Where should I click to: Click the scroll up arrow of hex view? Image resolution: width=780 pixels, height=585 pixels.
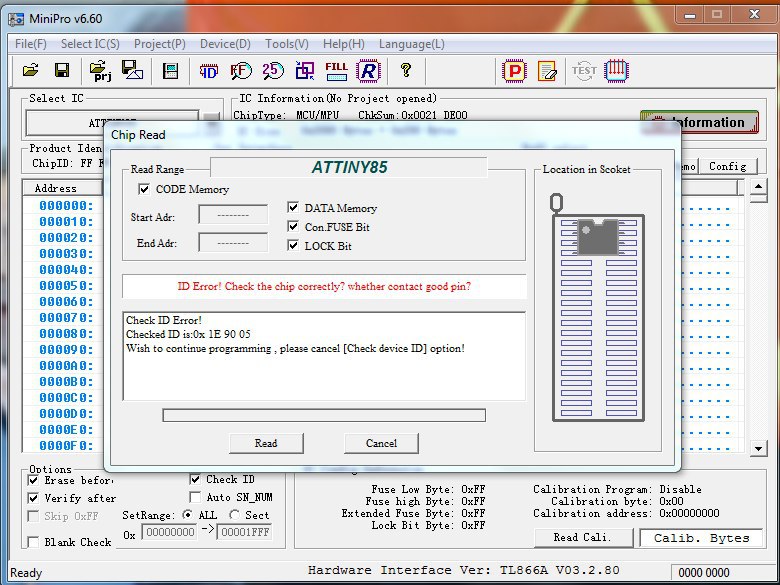click(759, 187)
